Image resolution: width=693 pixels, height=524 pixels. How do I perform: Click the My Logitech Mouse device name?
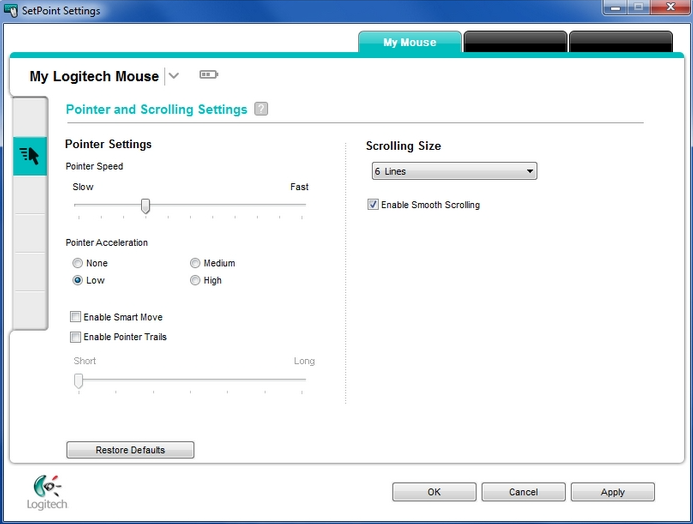(x=94, y=76)
